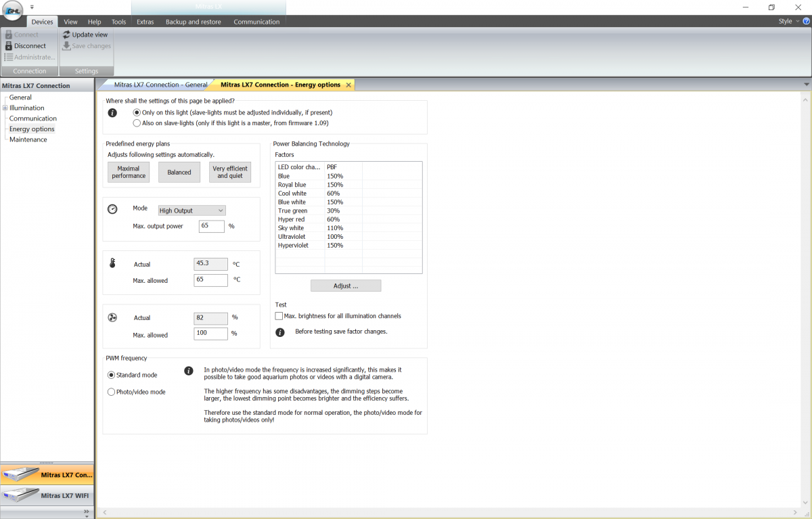Open the Devices ribbon tab
Viewport: 812px width, 519px height.
pos(42,22)
